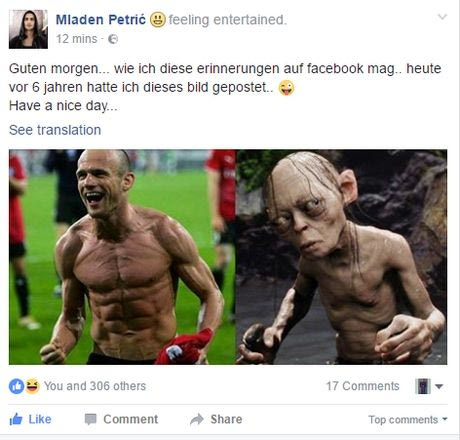Open Mladen Petrić profile name link
Viewport: 460px width, 440px height.
pos(101,20)
